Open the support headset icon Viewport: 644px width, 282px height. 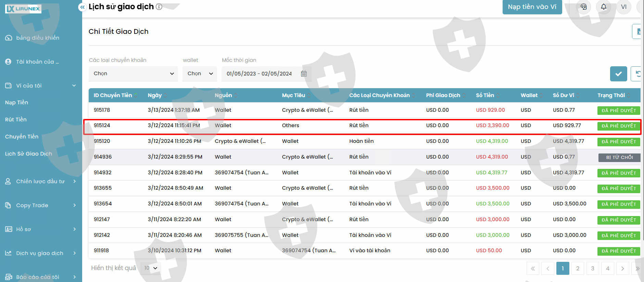click(584, 7)
